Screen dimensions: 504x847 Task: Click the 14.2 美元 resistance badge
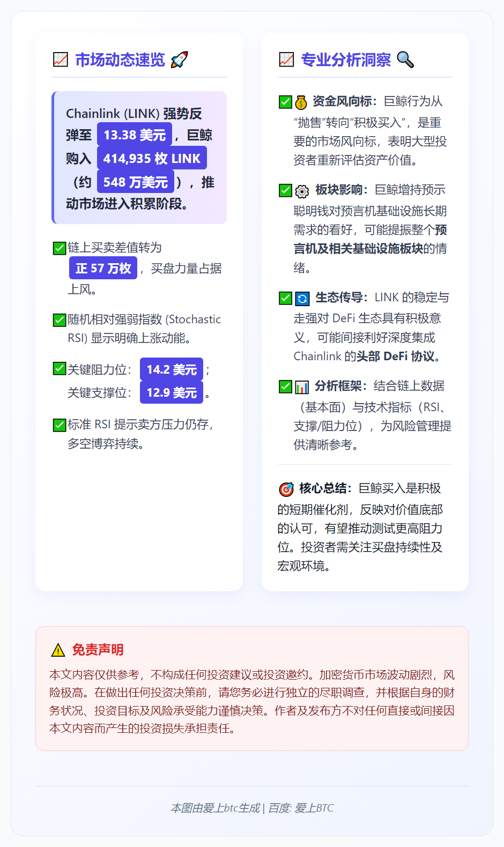point(172,369)
